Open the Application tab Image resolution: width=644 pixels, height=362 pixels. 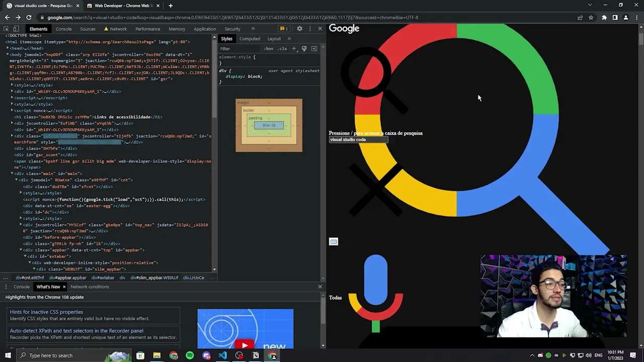point(205,29)
